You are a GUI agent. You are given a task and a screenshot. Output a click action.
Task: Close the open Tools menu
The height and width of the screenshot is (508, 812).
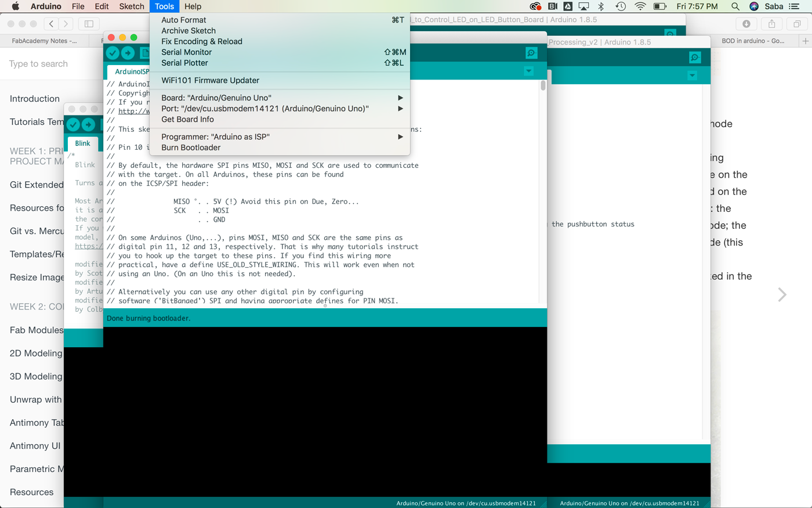pyautogui.click(x=164, y=6)
